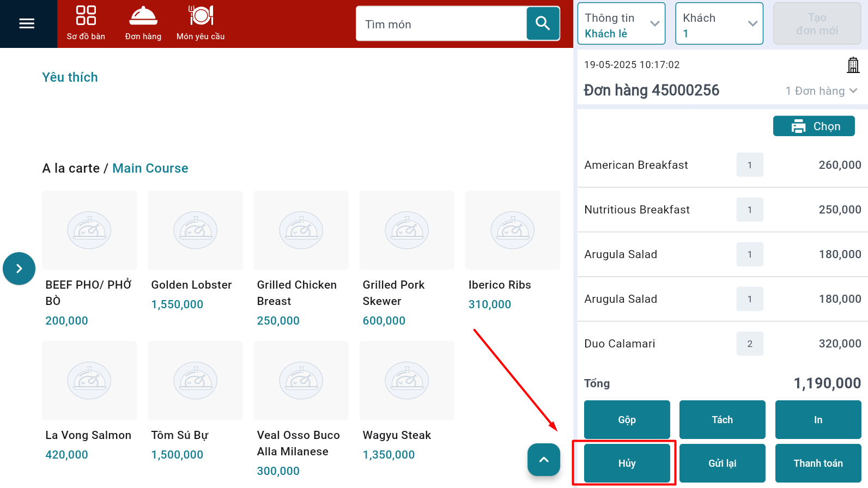Open the hamburger menu
The height and width of the screenshot is (488, 868).
[x=27, y=23]
